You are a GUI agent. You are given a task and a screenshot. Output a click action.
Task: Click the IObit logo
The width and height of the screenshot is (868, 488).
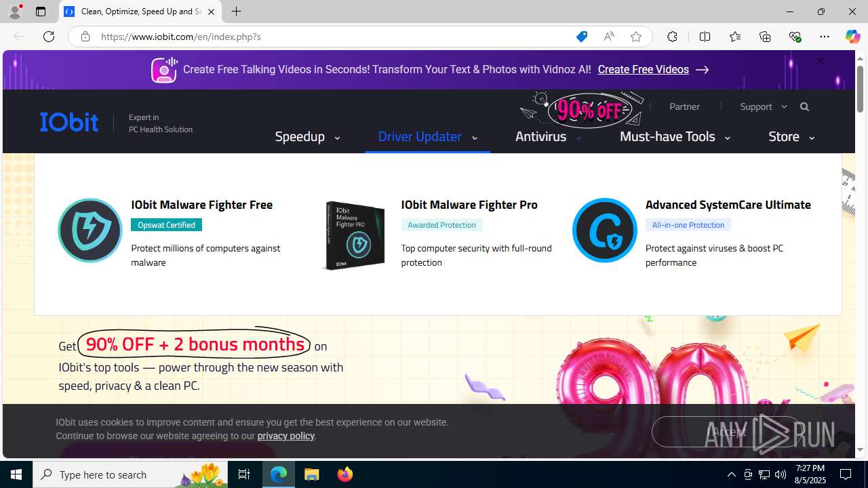tap(69, 122)
